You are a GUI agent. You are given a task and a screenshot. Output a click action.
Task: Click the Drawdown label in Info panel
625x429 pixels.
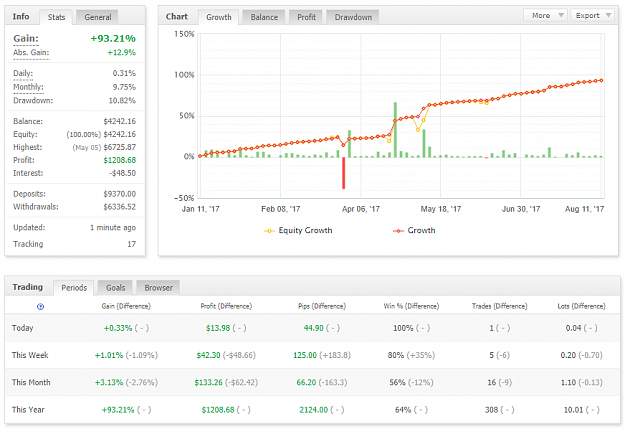tap(33, 100)
